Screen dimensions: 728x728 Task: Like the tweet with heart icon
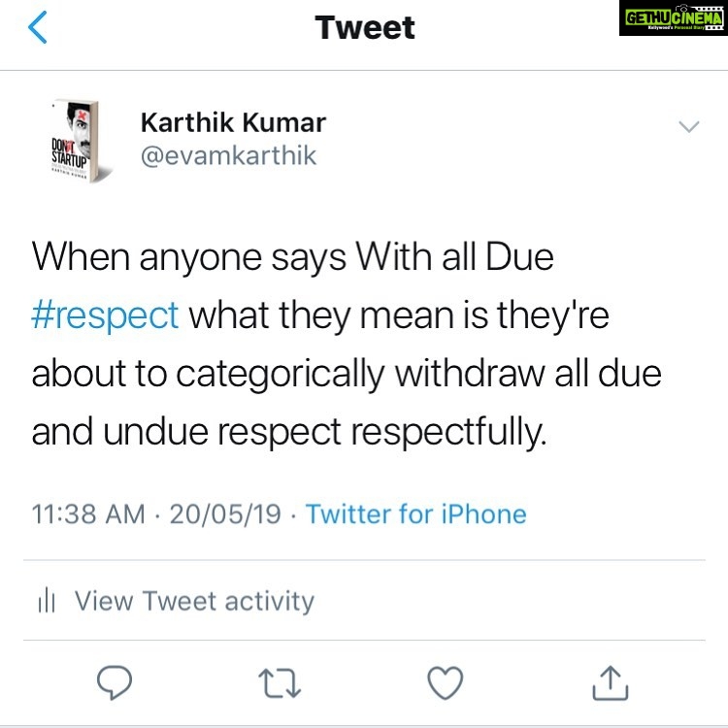[446, 682]
